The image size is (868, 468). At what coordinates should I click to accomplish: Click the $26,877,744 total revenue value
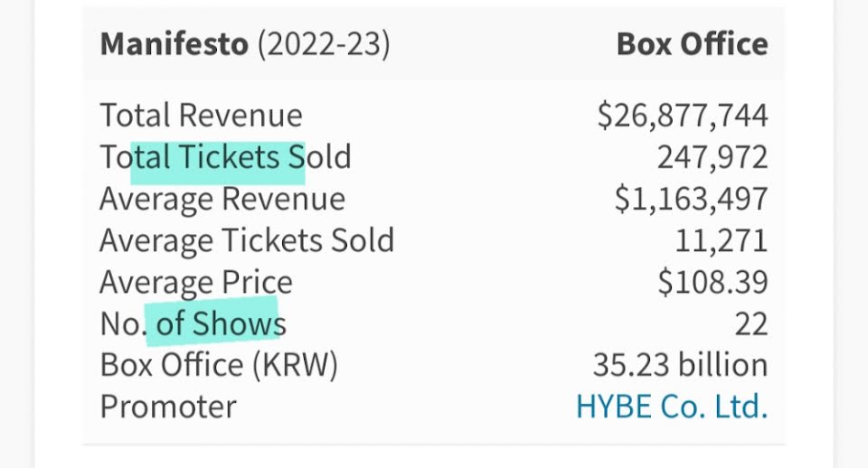pos(682,116)
